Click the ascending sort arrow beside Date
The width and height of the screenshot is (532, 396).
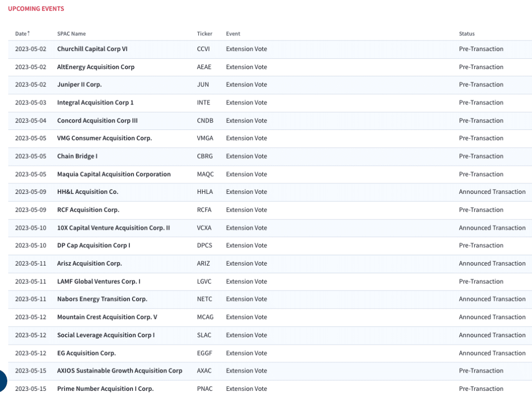(x=29, y=33)
